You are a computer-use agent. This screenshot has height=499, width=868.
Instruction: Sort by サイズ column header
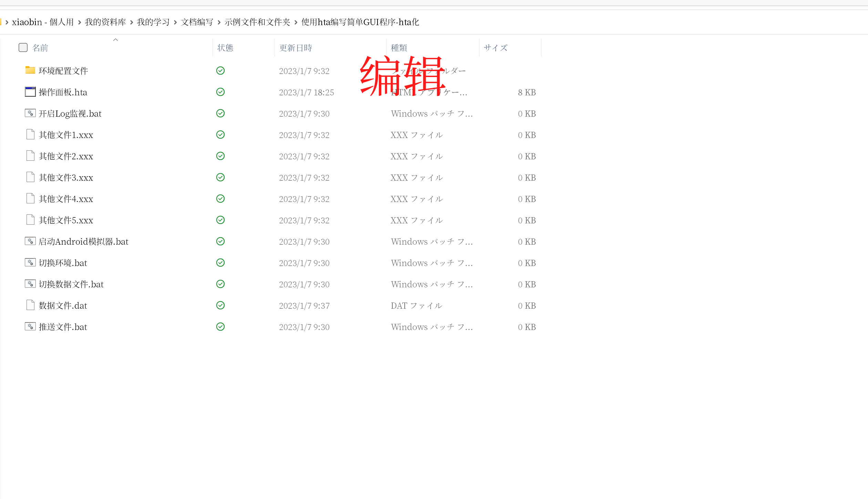pos(495,48)
